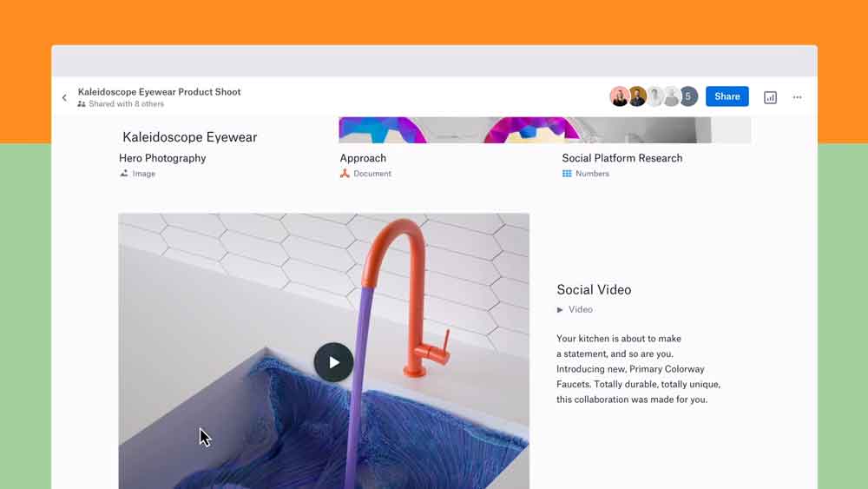Go back using the left chevron arrow
Screen dimensions: 868x489
click(64, 97)
